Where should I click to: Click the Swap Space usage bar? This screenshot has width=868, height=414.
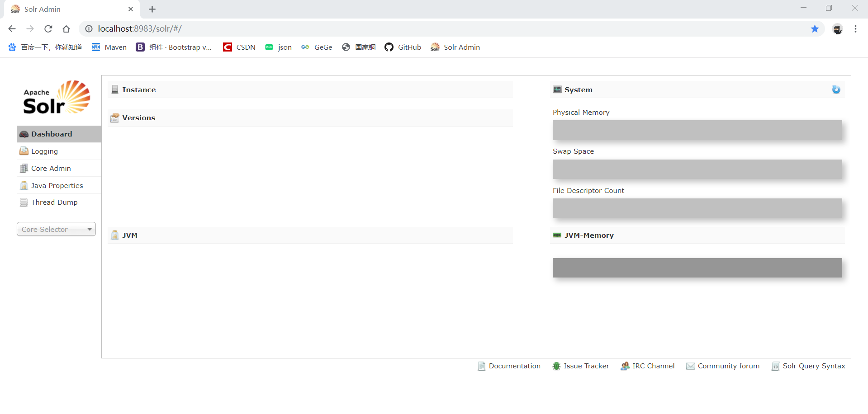pyautogui.click(x=697, y=169)
